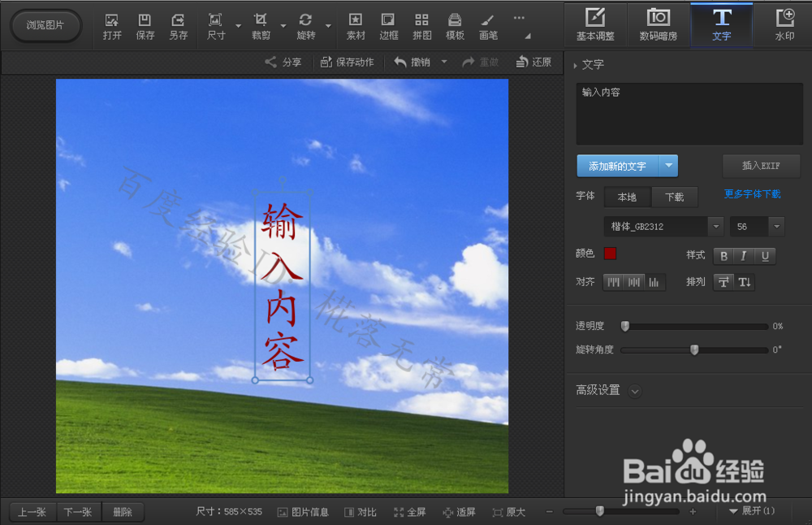Delete the image with 删除
The image size is (812, 525).
coord(123,512)
